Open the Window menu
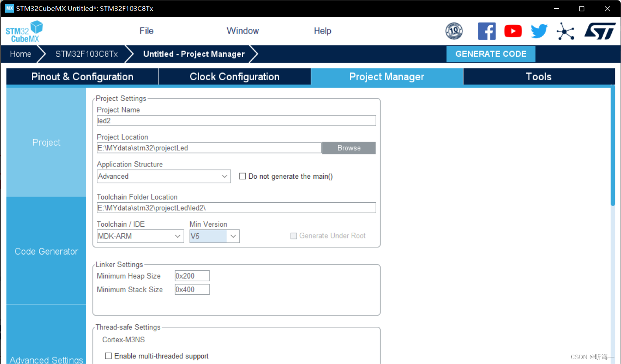This screenshot has height=364, width=621. [243, 31]
